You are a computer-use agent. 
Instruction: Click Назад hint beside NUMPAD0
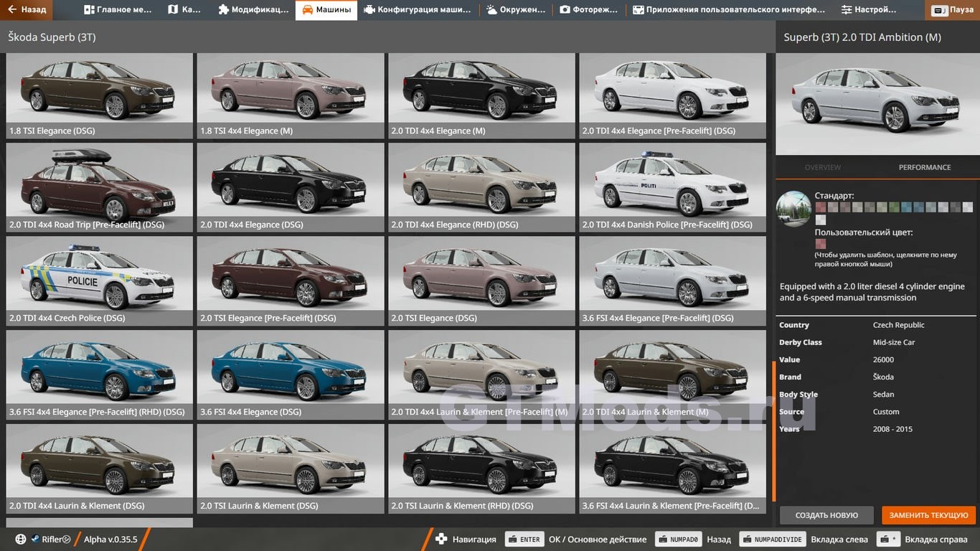pyautogui.click(x=719, y=540)
